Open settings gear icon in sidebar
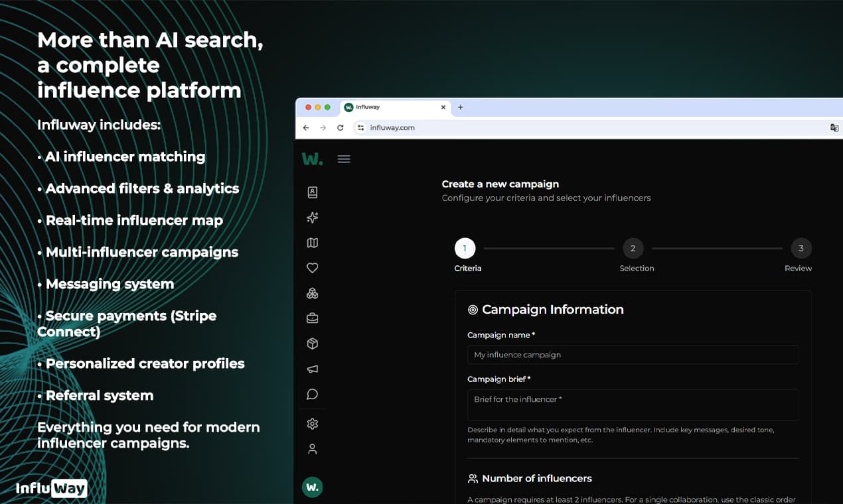The height and width of the screenshot is (504, 843). pyautogui.click(x=313, y=424)
